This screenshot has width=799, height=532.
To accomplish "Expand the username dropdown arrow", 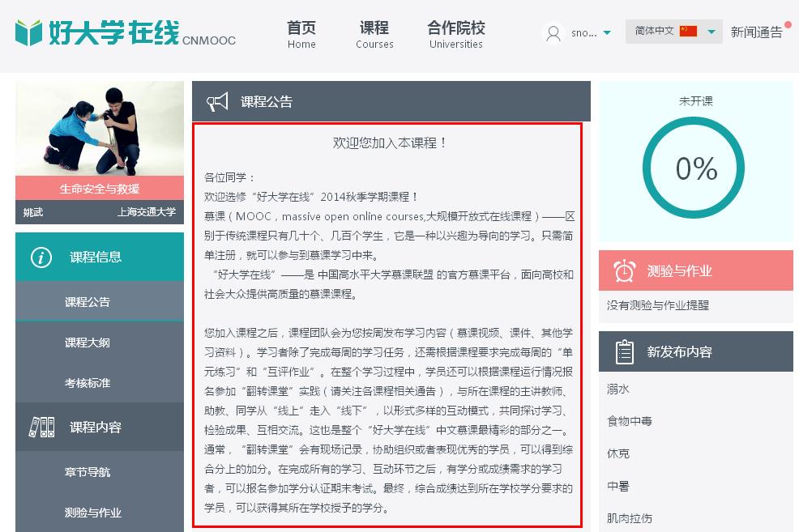I will click(x=607, y=33).
